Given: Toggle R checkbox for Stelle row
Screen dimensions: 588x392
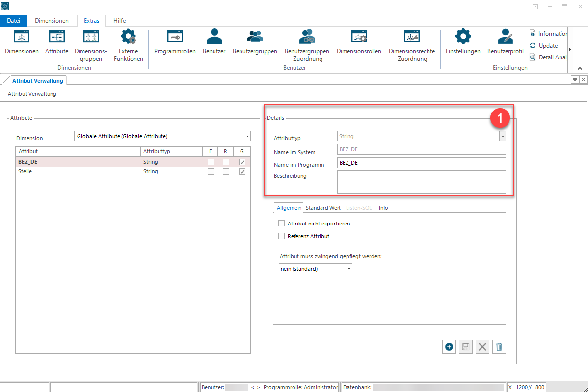Looking at the screenshot, I should [226, 171].
